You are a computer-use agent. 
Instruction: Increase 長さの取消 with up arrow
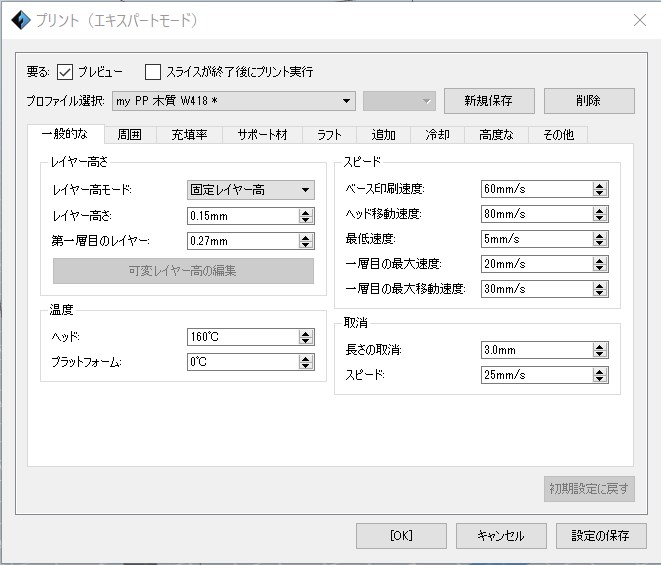599,346
